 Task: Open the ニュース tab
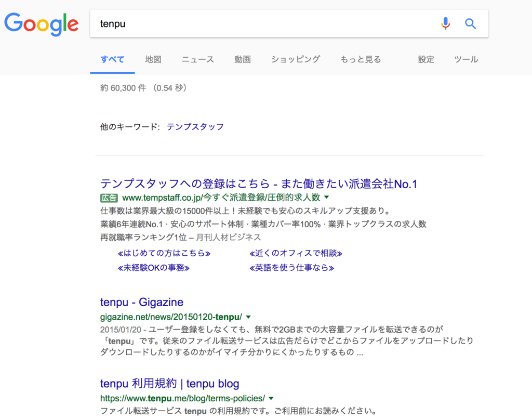pyautogui.click(x=198, y=59)
